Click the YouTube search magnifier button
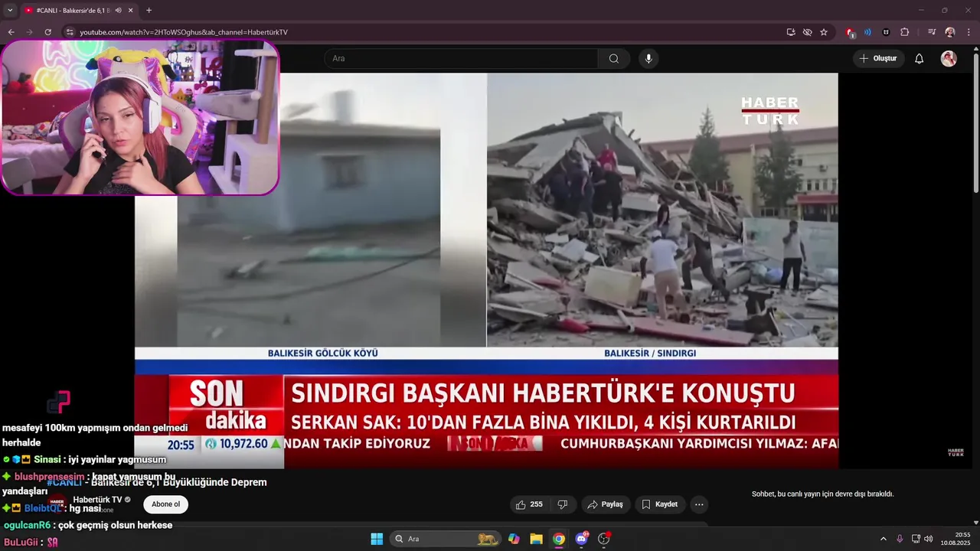Screen dimensions: 980x551 614,58
